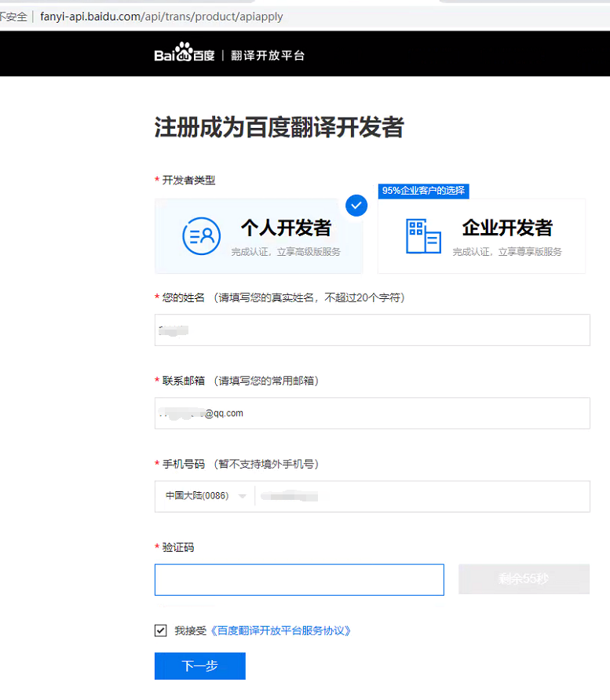Click the blue checkmark selection badge

point(356,206)
